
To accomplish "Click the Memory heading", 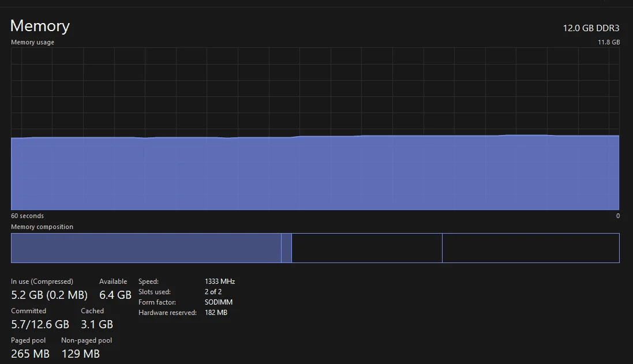I will click(40, 26).
